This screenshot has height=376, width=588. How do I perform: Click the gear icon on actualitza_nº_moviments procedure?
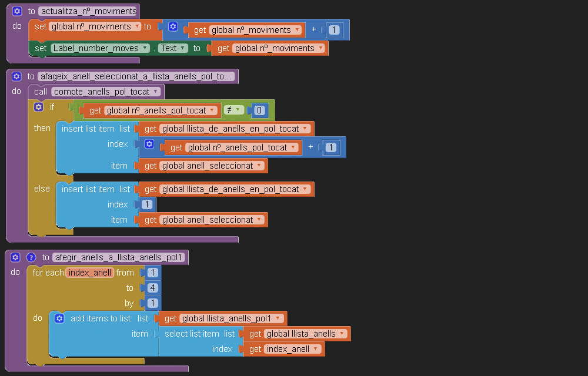coord(16,11)
